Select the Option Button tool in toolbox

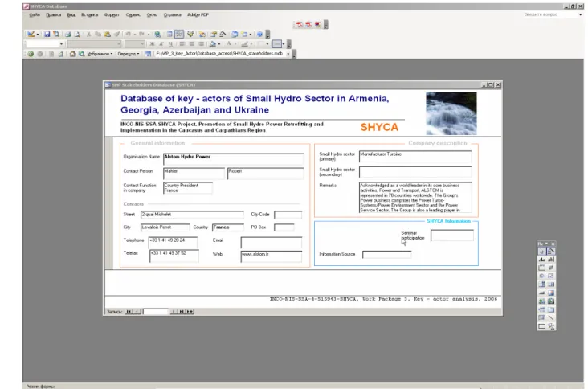[x=542, y=276]
